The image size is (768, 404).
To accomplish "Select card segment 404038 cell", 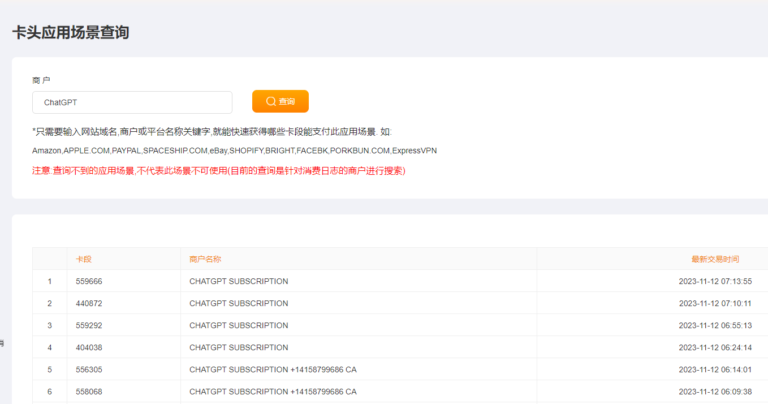I will (x=89, y=347).
